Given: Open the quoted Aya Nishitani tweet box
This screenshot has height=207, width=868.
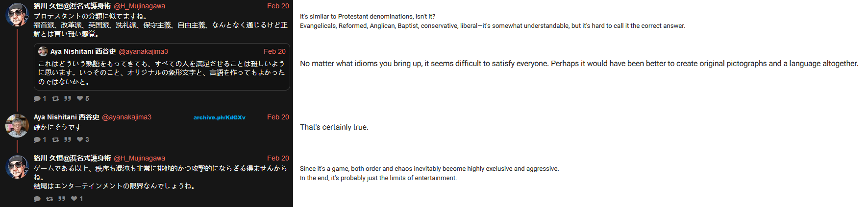Looking at the screenshot, I should [x=162, y=67].
